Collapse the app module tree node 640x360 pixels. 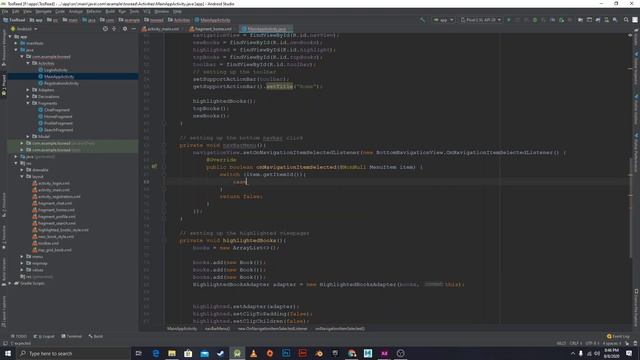(x=10, y=36)
